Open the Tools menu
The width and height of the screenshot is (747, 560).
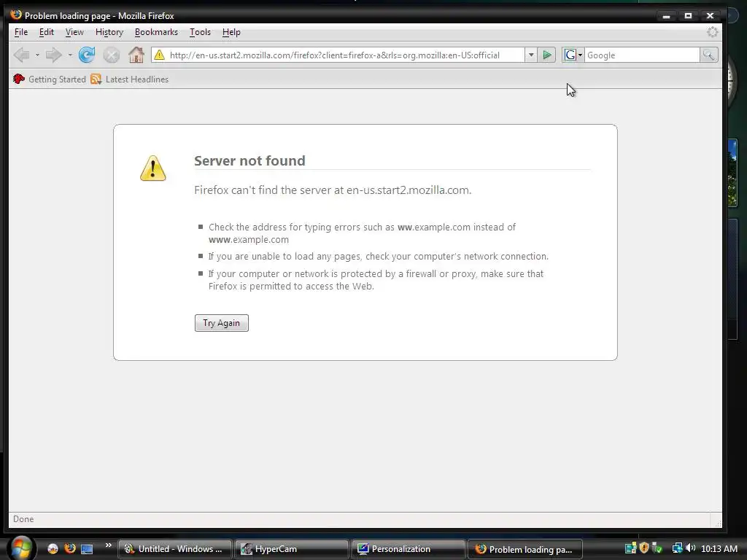coord(200,32)
